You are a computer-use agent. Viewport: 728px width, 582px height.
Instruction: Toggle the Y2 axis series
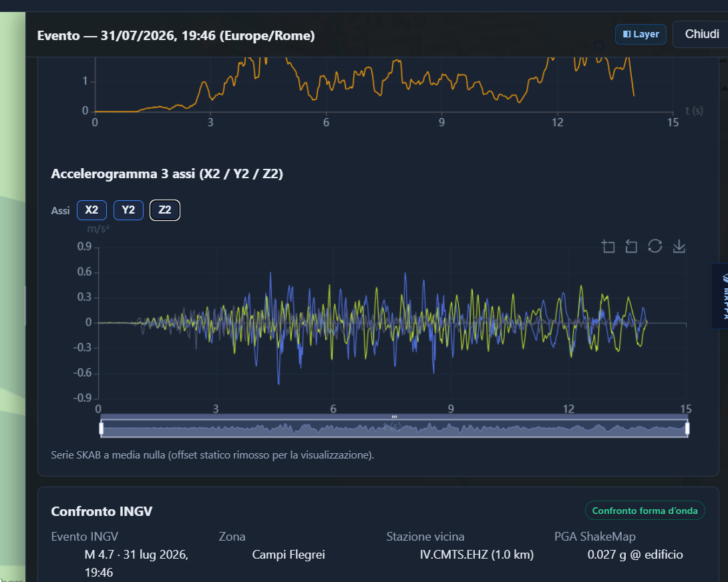click(128, 210)
